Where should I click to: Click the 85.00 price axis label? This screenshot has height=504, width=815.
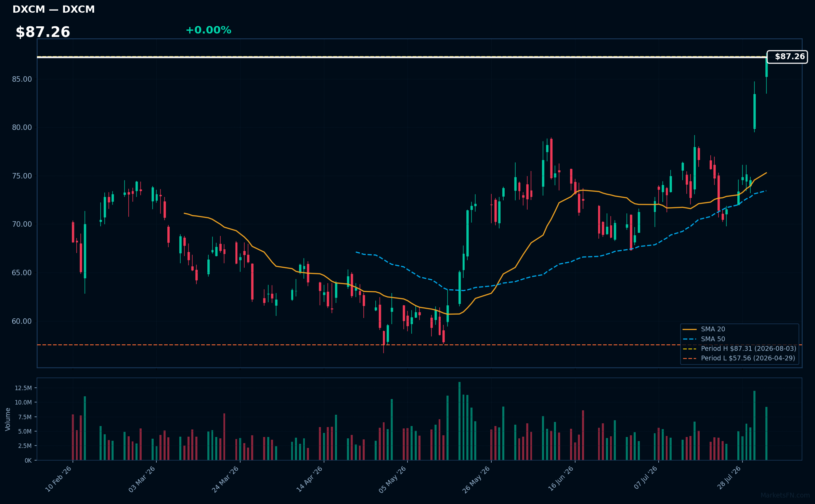coord(22,79)
